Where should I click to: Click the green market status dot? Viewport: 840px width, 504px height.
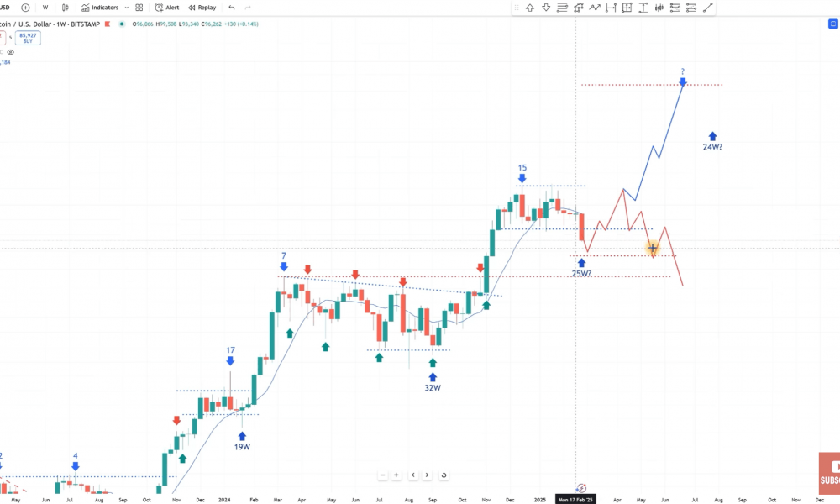pos(122,24)
